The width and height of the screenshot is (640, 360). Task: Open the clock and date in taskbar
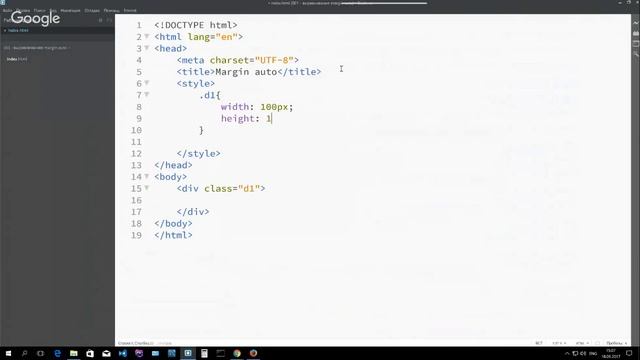[611, 353]
